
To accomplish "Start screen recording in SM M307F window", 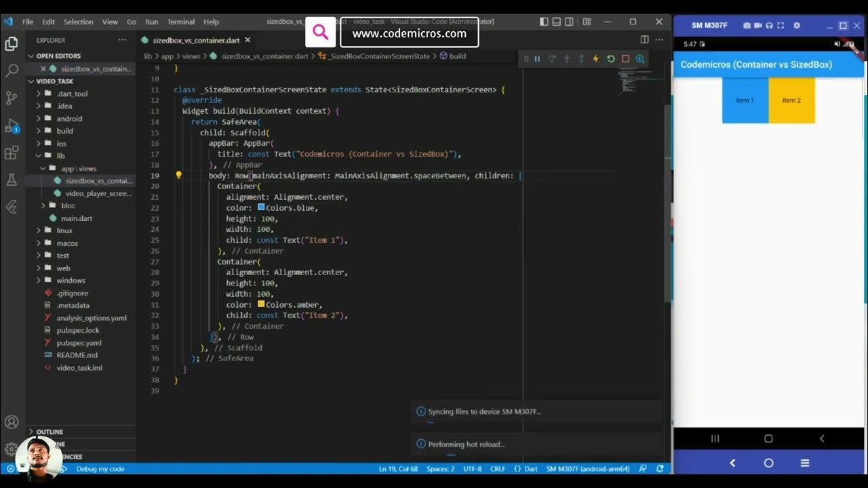I will (x=758, y=26).
